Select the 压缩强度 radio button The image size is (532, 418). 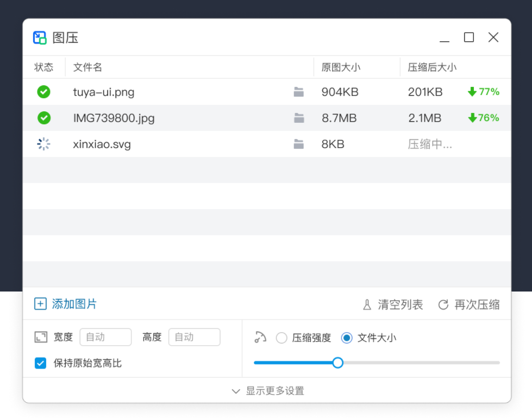click(x=281, y=338)
